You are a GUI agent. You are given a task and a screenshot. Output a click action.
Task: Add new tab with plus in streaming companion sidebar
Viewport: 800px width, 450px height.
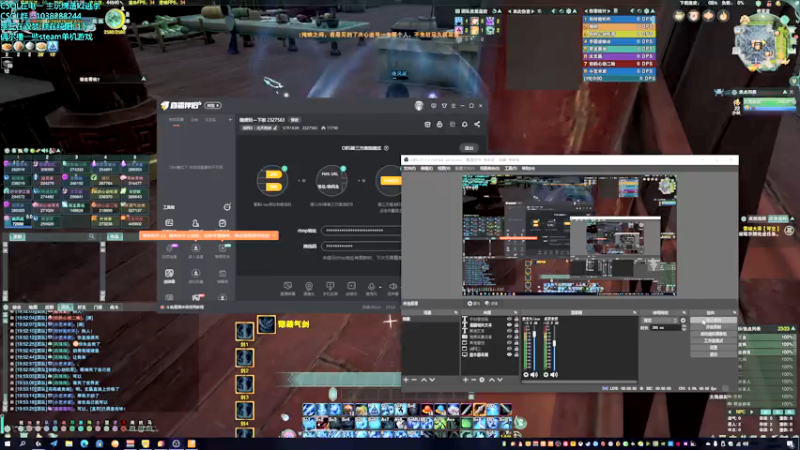(x=230, y=120)
